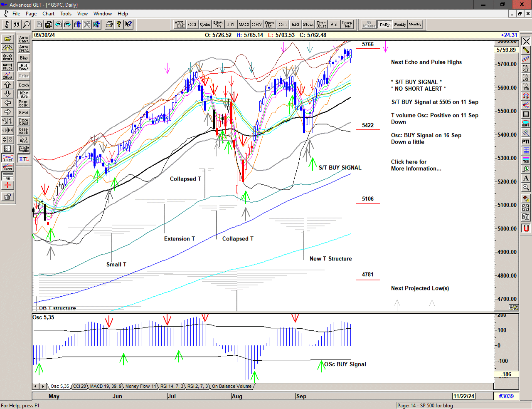This screenshot has height=409, width=532.
Task: Select the text annotation 'A' tool
Action: 526,178
